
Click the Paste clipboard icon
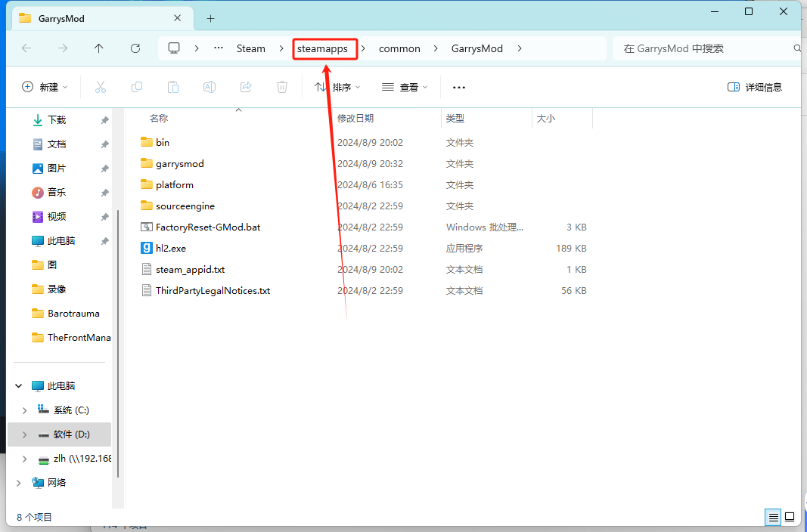pyautogui.click(x=173, y=87)
